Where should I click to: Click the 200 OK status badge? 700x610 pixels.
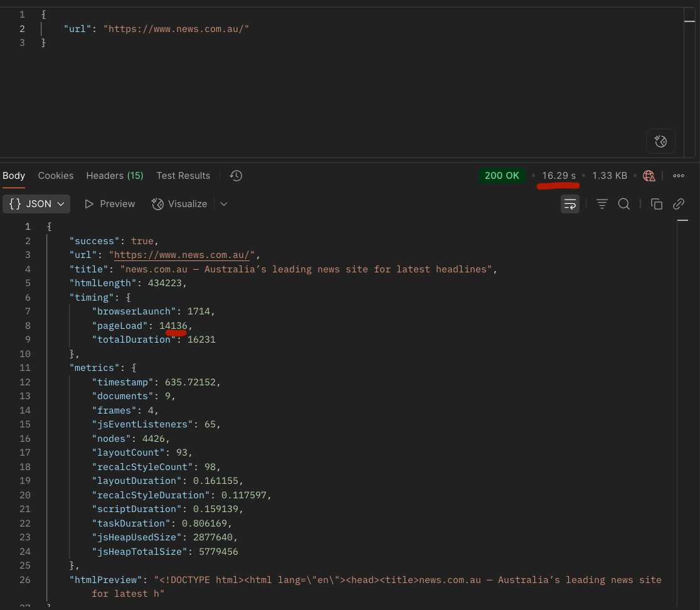click(502, 176)
